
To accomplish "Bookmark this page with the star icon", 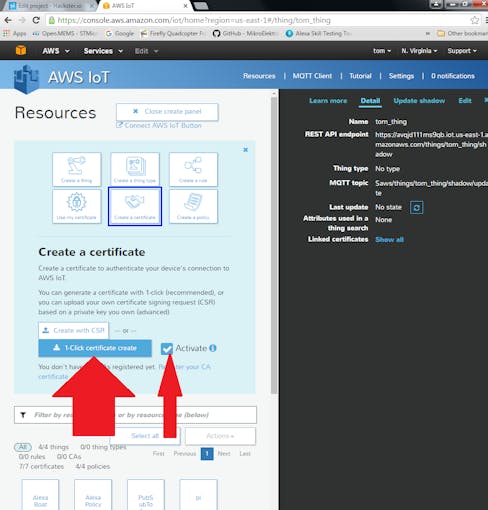I will coord(475,20).
